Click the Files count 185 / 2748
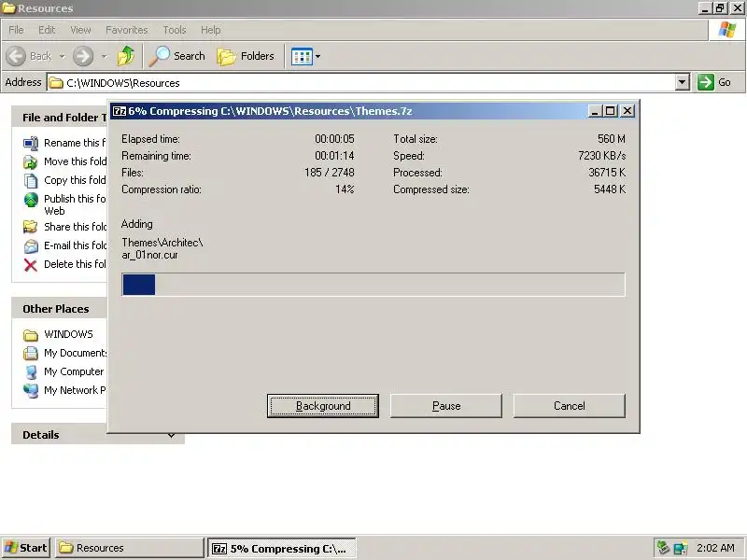This screenshot has height=560, width=747. [330, 173]
